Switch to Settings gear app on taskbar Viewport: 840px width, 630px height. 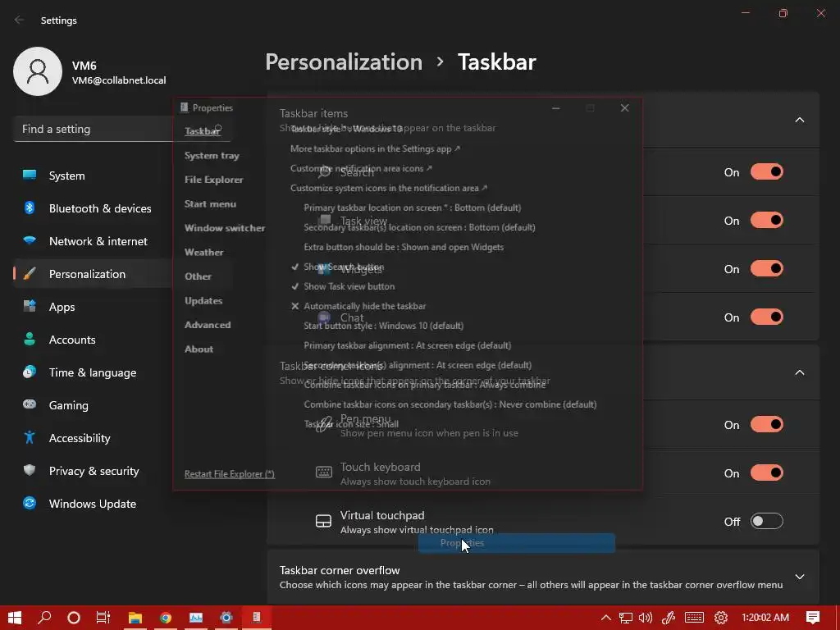pyautogui.click(x=226, y=618)
